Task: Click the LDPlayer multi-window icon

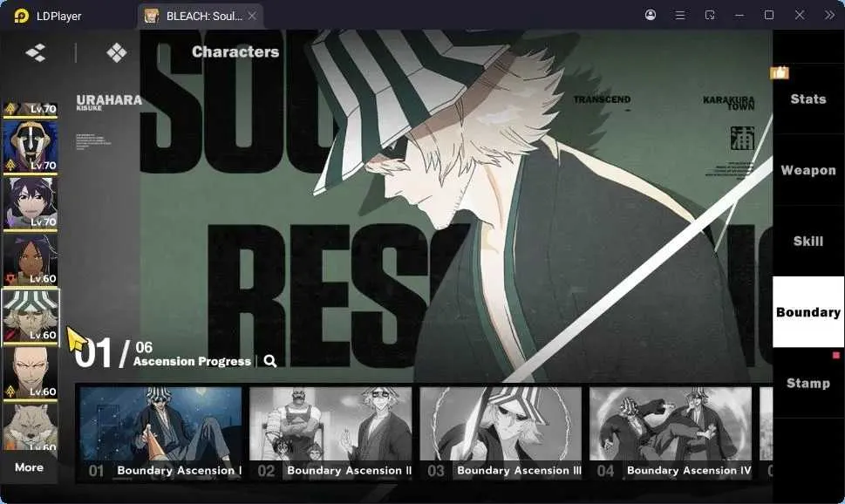Action: click(x=710, y=15)
